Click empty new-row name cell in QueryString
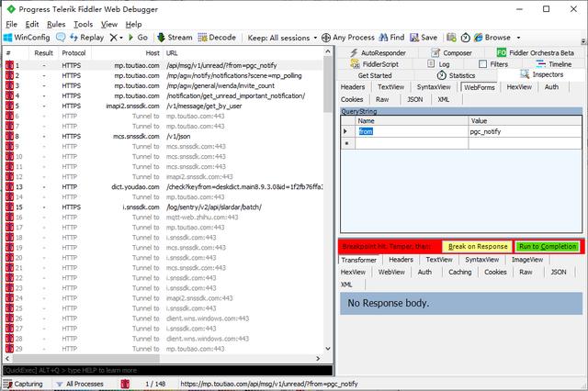Image resolution: width=588 pixels, height=391 pixels. coord(412,143)
